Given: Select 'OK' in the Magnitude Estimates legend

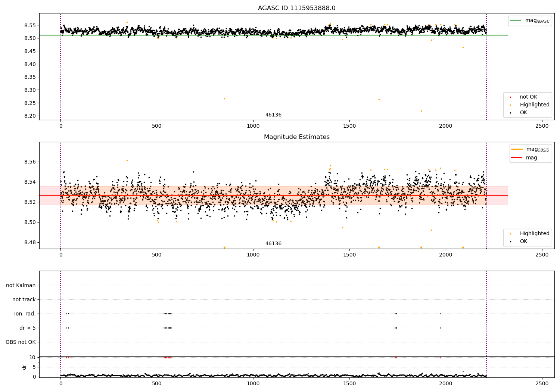Looking at the screenshot, I should point(523,242).
